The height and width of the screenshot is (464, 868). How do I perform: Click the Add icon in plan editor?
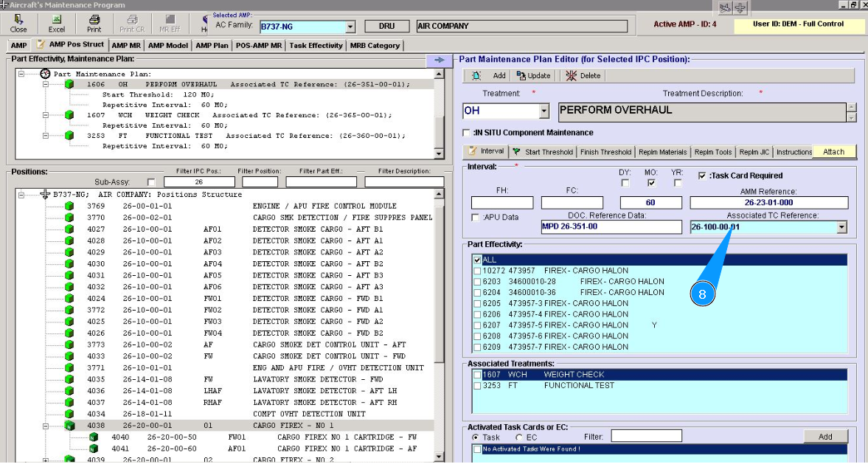click(x=476, y=76)
